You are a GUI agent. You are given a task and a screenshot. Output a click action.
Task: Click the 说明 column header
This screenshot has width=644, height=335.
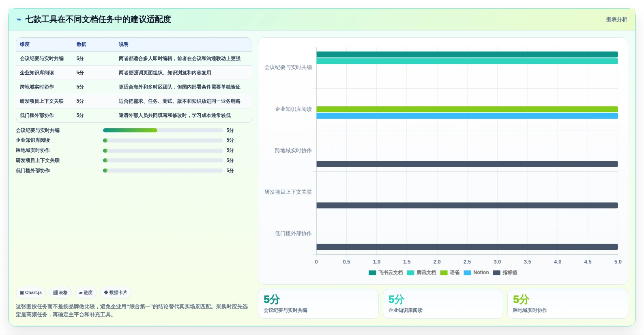tap(124, 44)
